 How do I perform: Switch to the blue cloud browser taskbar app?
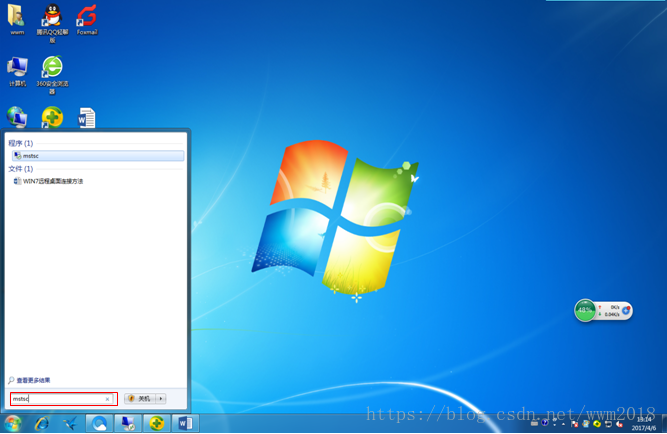[x=100, y=423]
